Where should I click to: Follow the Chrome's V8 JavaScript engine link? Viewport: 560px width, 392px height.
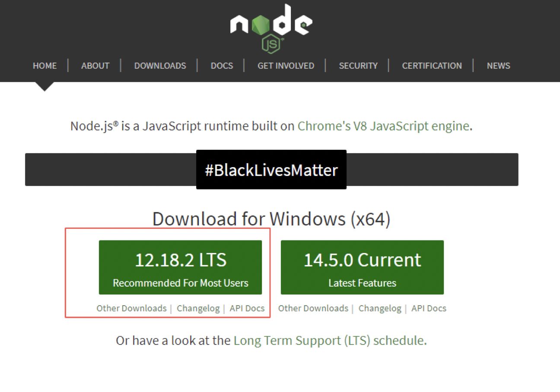pos(383,126)
